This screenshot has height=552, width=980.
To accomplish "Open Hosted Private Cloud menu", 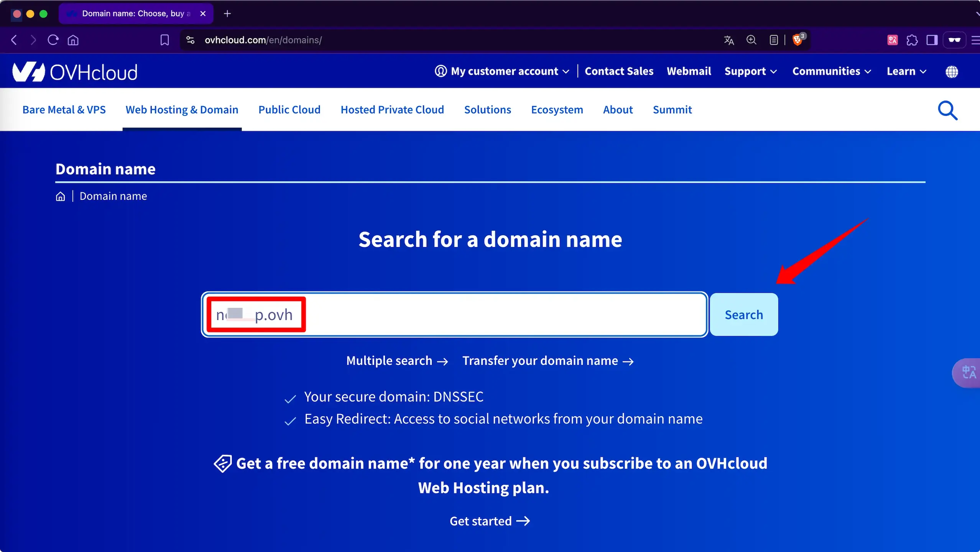I will (x=392, y=110).
